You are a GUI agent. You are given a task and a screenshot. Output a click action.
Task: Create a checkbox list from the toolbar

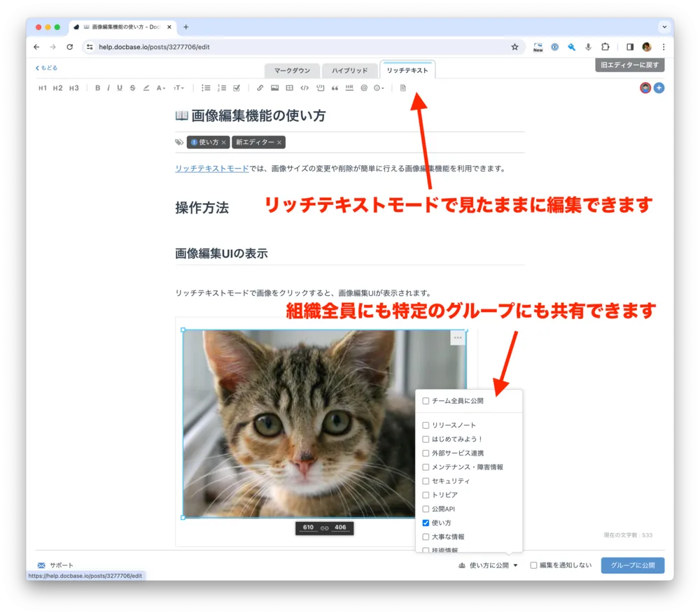coord(237,88)
